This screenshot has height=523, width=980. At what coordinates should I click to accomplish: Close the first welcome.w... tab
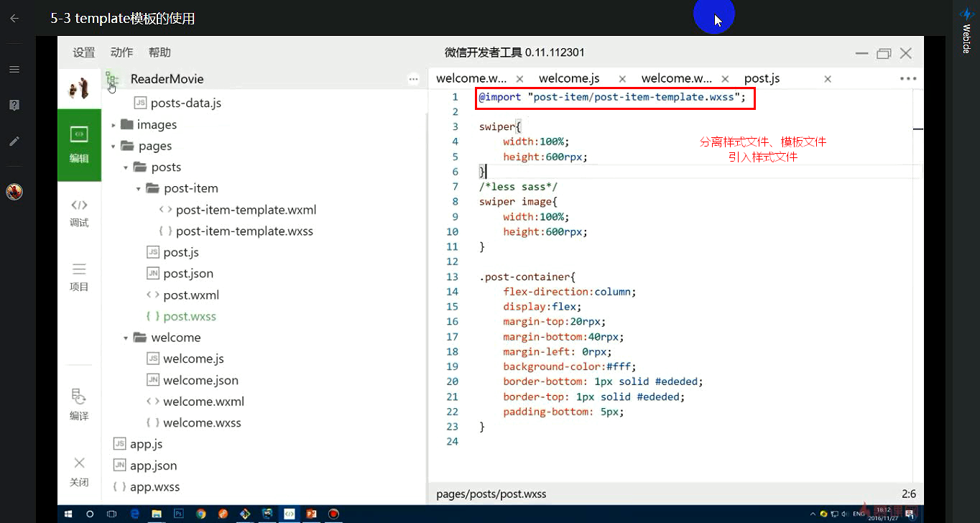(x=519, y=79)
